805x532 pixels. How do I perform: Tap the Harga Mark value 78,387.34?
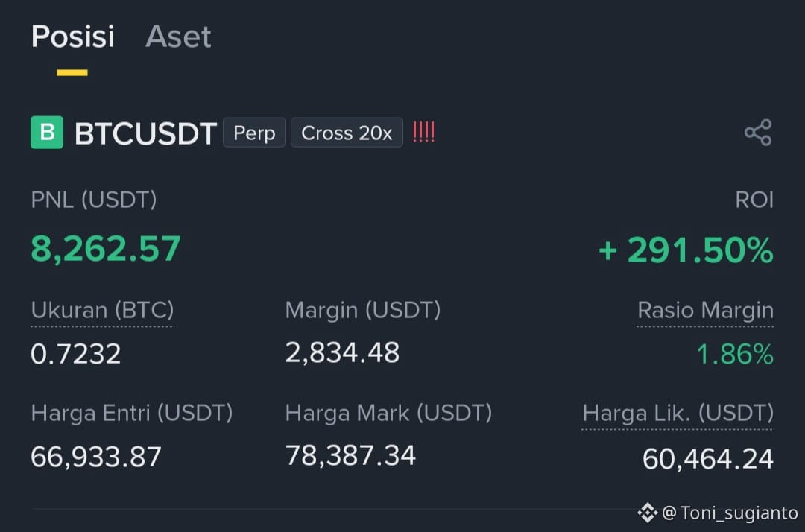click(x=350, y=455)
